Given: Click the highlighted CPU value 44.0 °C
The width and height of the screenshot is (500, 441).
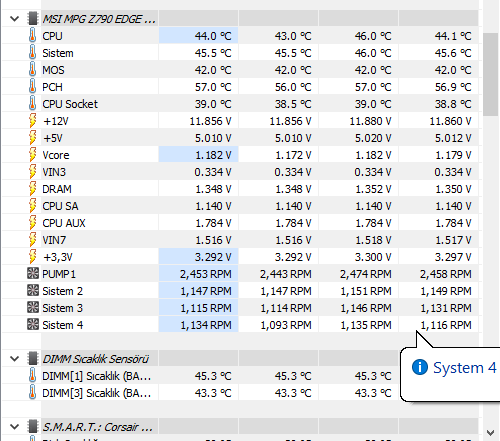Looking at the screenshot, I should point(213,36).
